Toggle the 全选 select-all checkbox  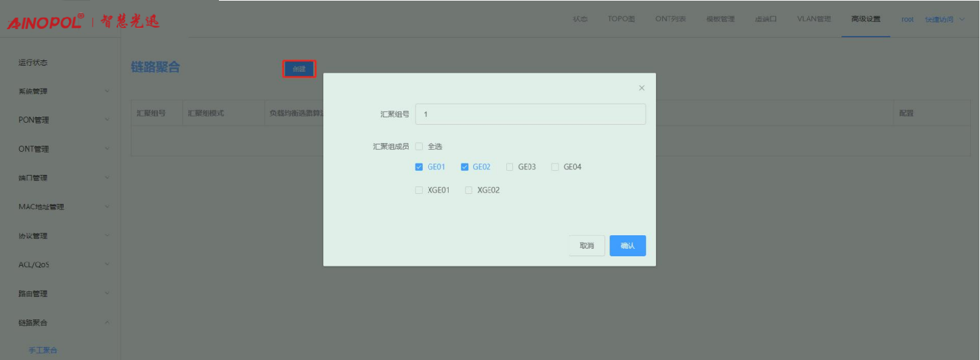click(419, 146)
